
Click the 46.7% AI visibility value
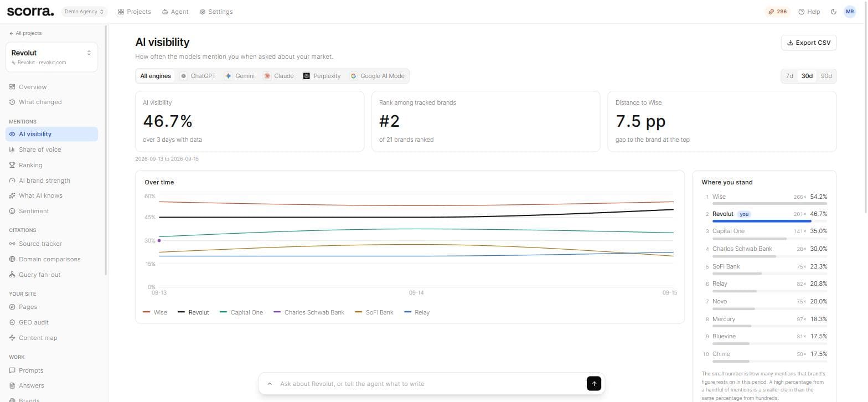[168, 121]
